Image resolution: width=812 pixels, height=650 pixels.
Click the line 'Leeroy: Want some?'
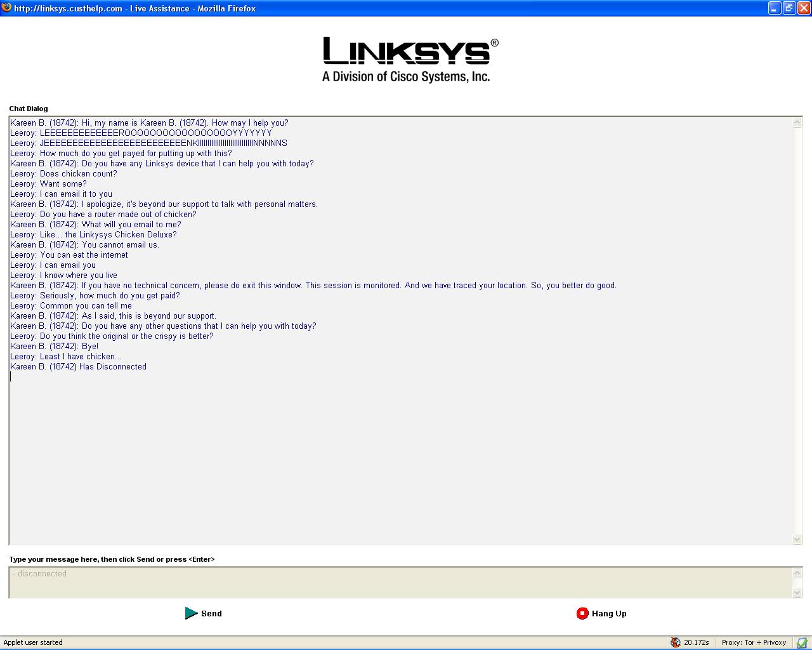(48, 183)
